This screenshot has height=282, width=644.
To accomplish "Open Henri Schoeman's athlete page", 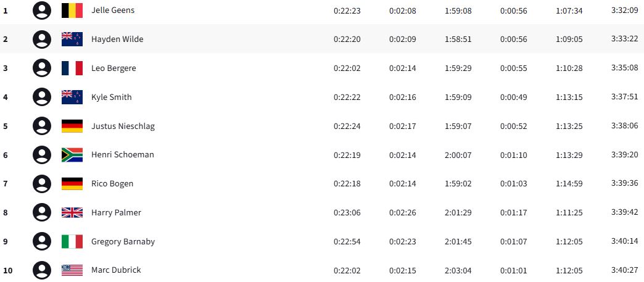I will click(x=123, y=155).
